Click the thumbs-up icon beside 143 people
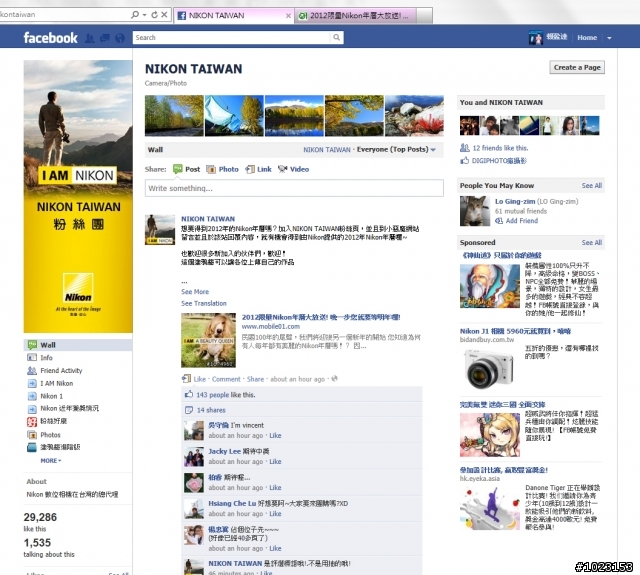Screen dimensions: 640x575 (189, 394)
